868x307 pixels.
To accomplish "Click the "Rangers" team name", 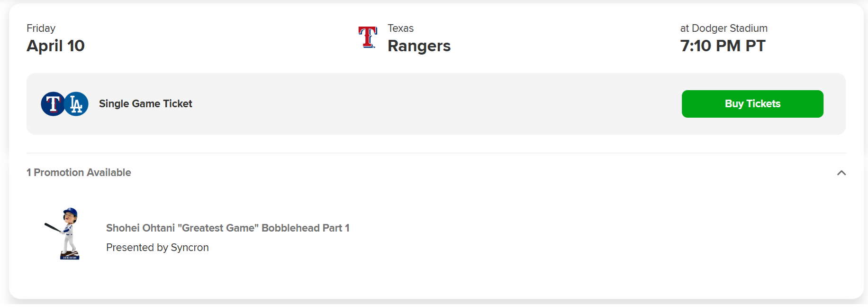I will click(x=419, y=46).
